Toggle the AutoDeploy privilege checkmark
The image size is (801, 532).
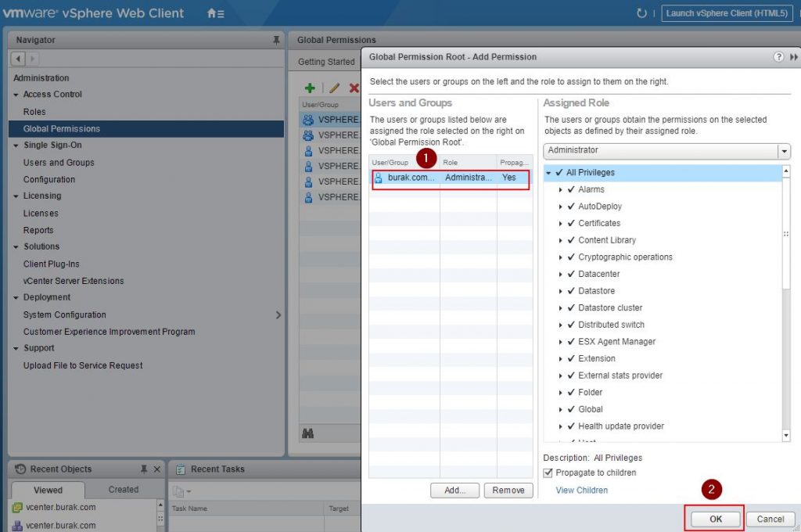tap(571, 207)
